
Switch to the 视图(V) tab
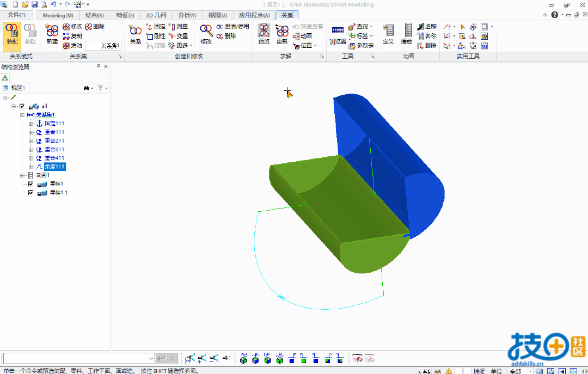coord(217,15)
